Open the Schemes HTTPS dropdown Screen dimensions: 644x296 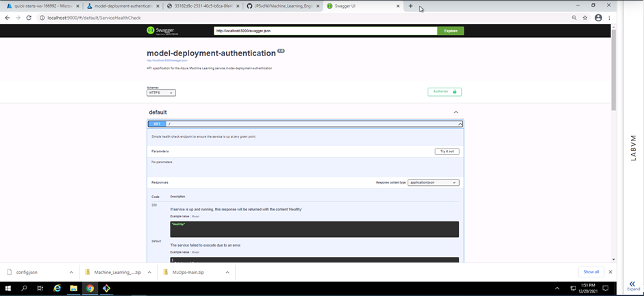[x=161, y=92]
